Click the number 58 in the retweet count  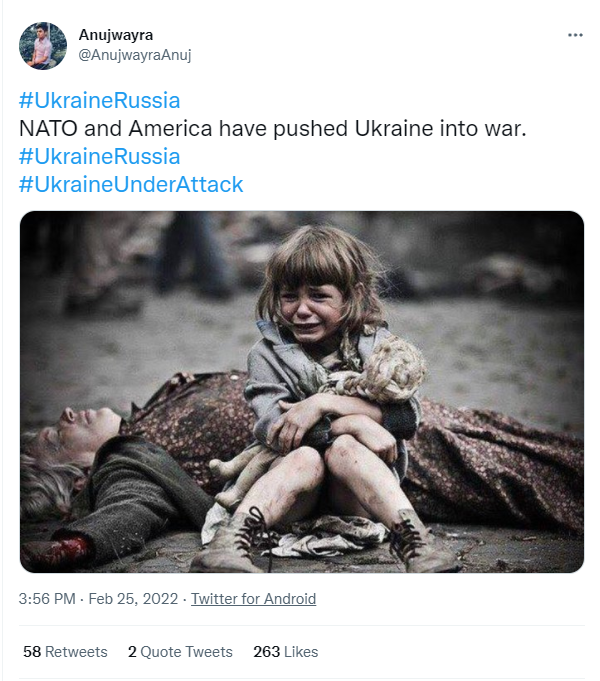click(x=31, y=652)
